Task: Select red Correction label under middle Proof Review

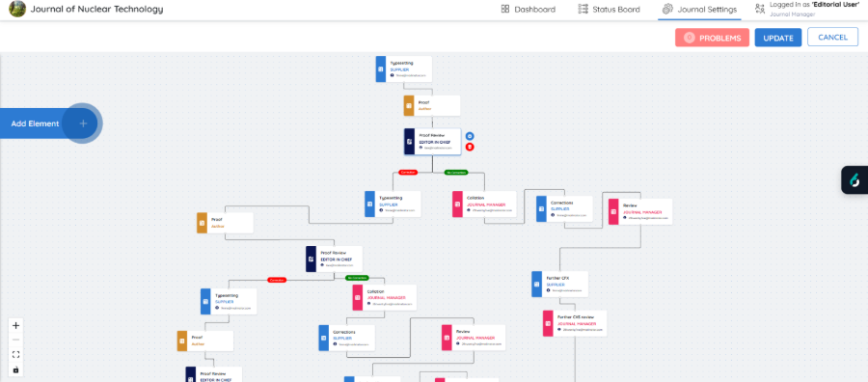Action: click(276, 280)
